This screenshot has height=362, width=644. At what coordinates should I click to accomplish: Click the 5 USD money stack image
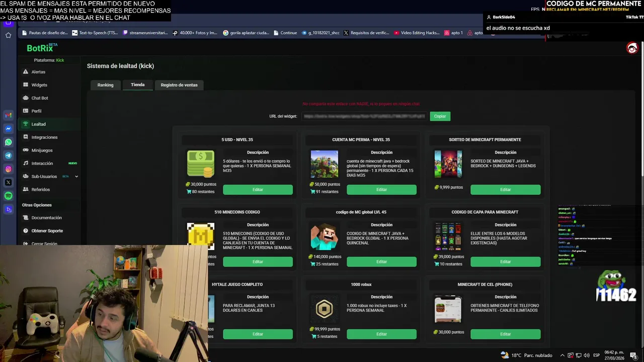tap(200, 164)
